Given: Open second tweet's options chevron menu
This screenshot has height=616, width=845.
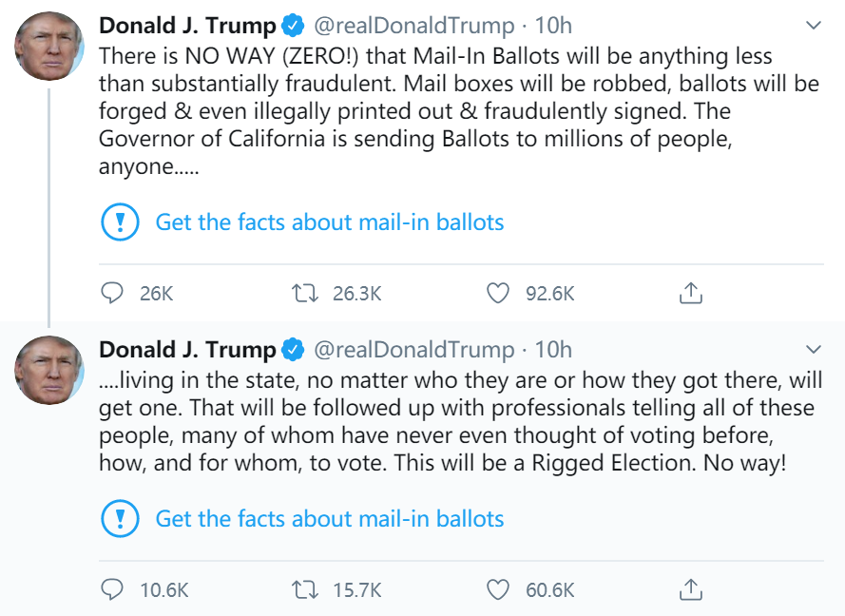Looking at the screenshot, I should tap(813, 349).
